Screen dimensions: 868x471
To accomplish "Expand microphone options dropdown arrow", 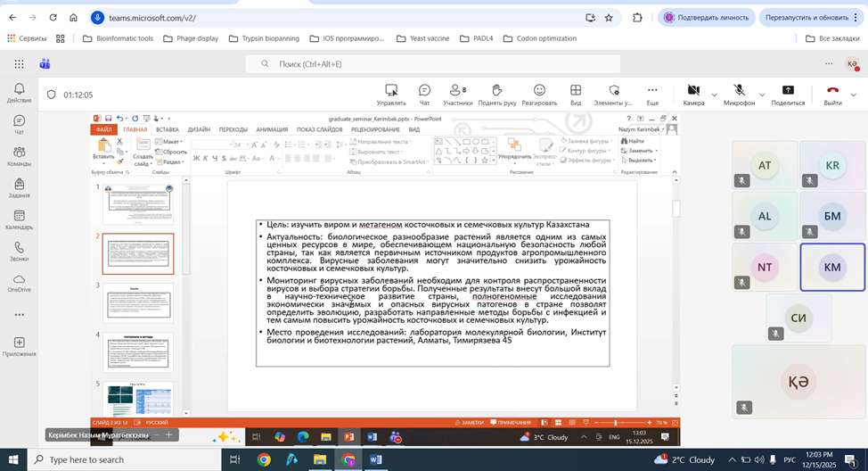I will coord(762,95).
